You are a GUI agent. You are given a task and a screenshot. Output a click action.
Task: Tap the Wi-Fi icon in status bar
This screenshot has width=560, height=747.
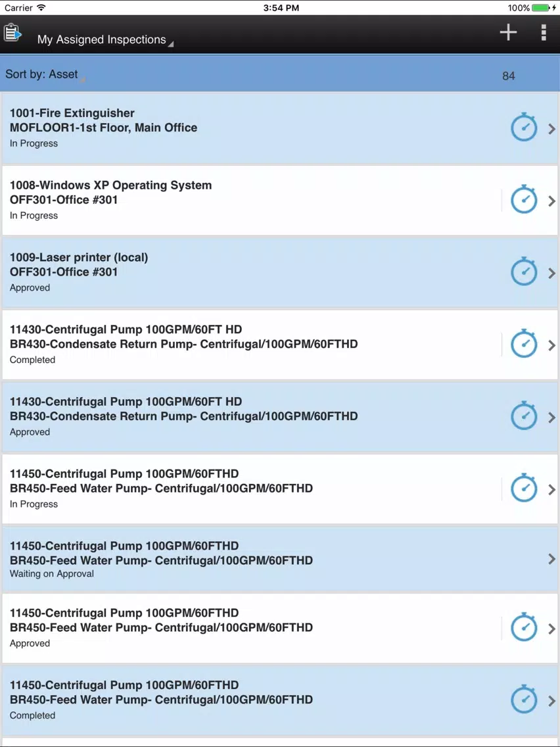[x=41, y=8]
